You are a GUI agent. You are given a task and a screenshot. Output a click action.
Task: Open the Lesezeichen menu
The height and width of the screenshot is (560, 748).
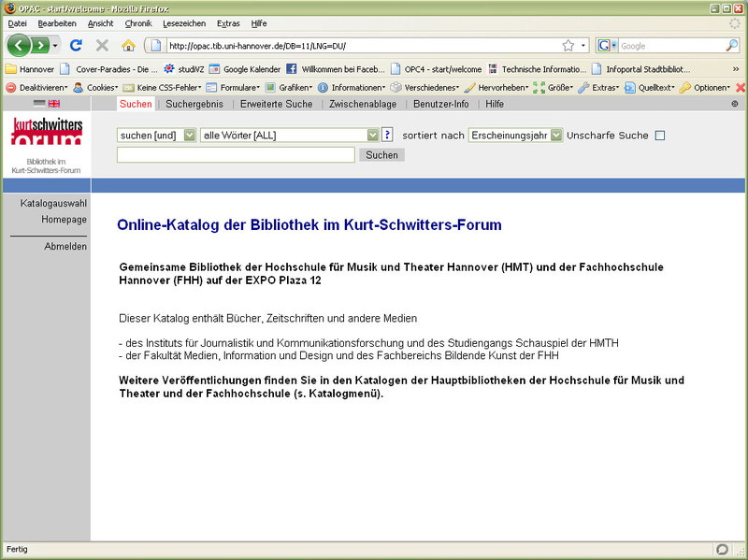click(184, 23)
